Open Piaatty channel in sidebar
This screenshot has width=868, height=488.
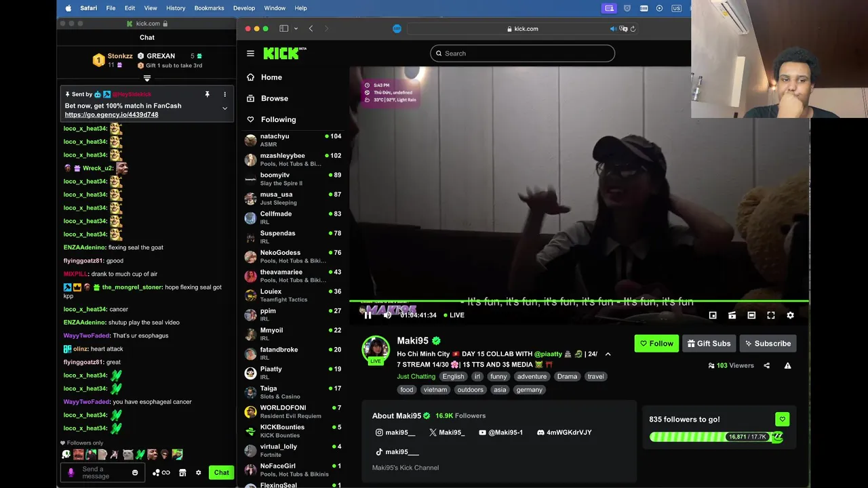point(293,373)
